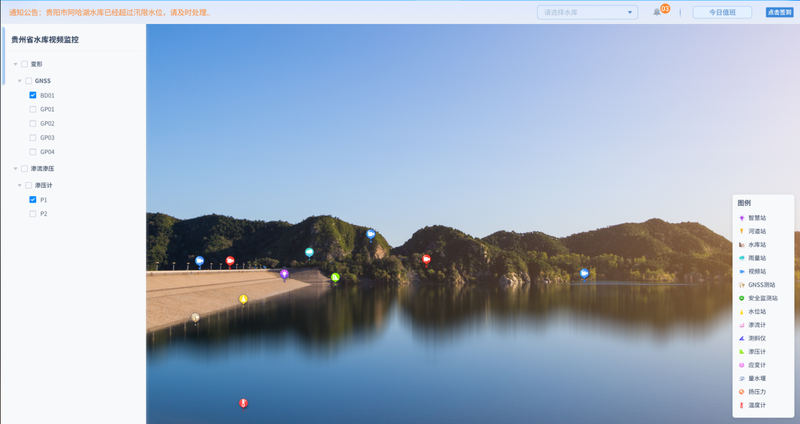Click the 渗流计 legend icon
Image resolution: width=800 pixels, height=424 pixels.
coord(742,325)
